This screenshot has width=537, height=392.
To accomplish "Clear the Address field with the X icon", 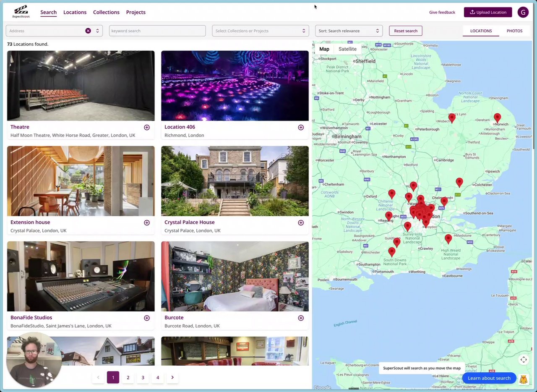I will coord(88,31).
